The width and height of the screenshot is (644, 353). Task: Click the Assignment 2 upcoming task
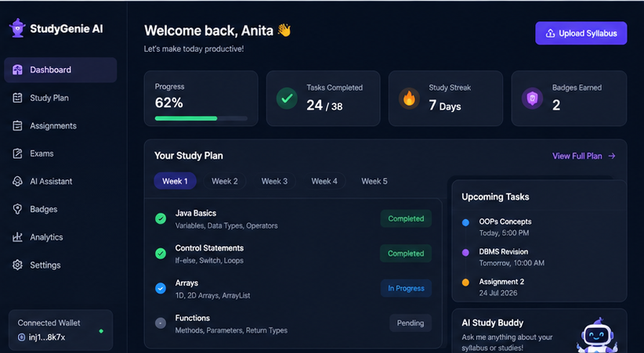(501, 287)
